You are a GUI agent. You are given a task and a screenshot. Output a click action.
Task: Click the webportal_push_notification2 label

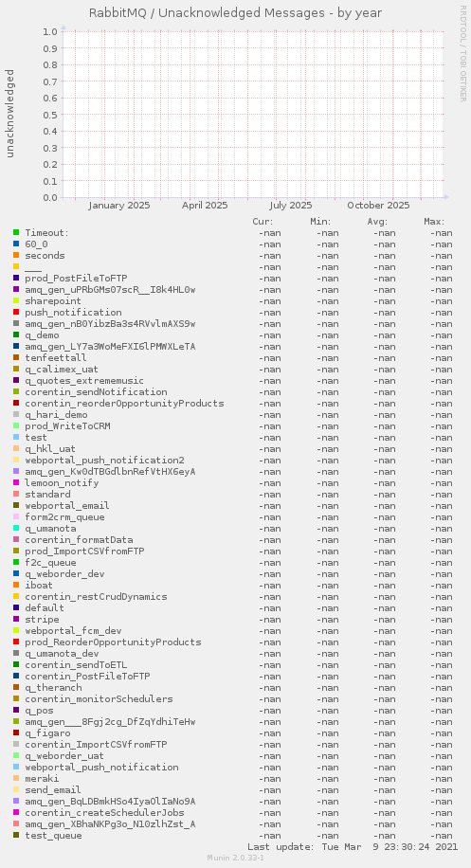click(104, 460)
